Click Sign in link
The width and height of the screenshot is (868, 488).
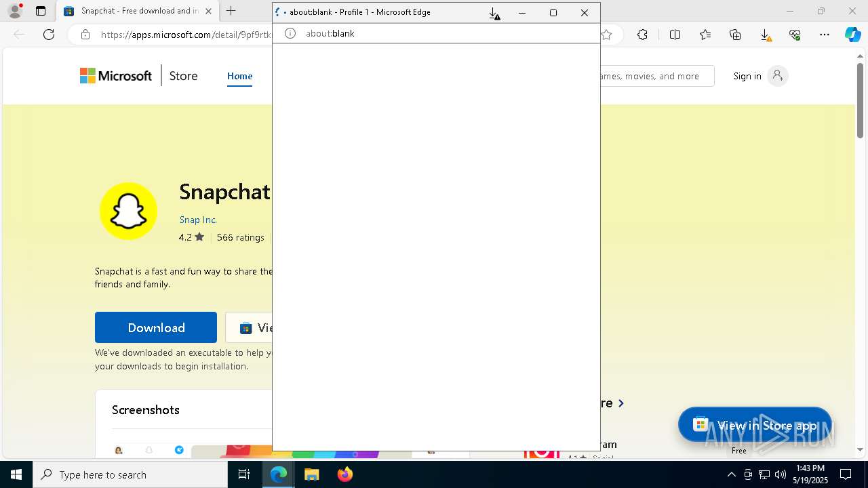pos(747,76)
